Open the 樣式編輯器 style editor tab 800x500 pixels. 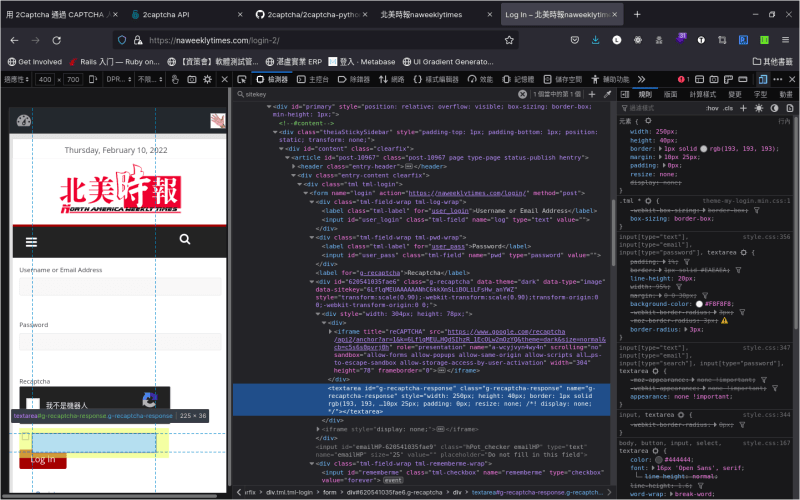point(436,79)
